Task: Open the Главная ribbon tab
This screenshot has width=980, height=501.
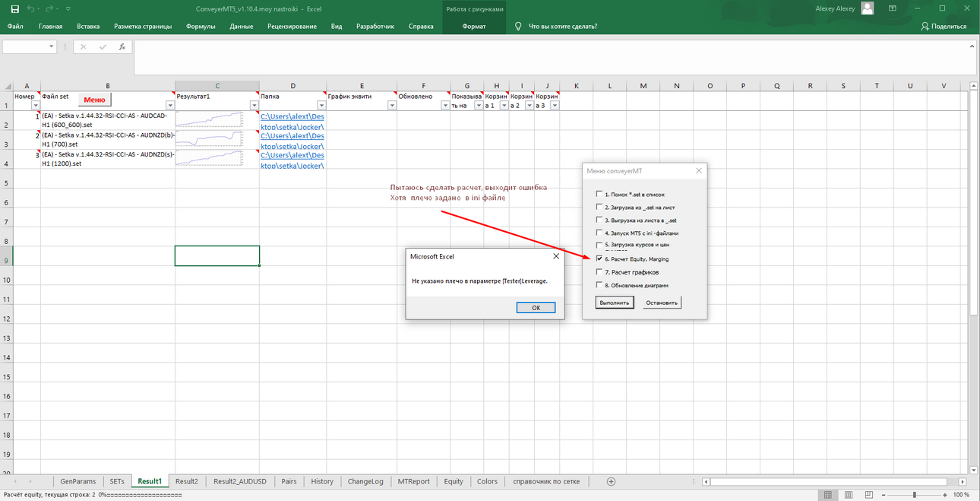Action: (x=50, y=26)
